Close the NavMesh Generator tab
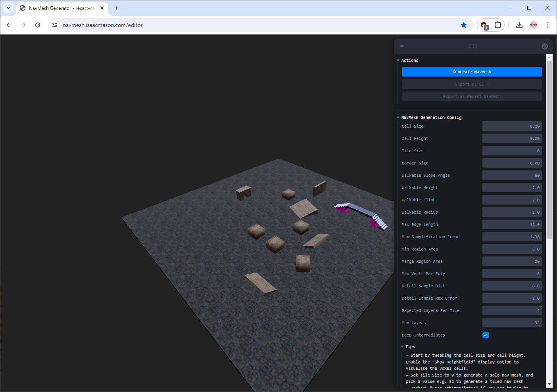The width and height of the screenshot is (557, 392). pos(102,8)
